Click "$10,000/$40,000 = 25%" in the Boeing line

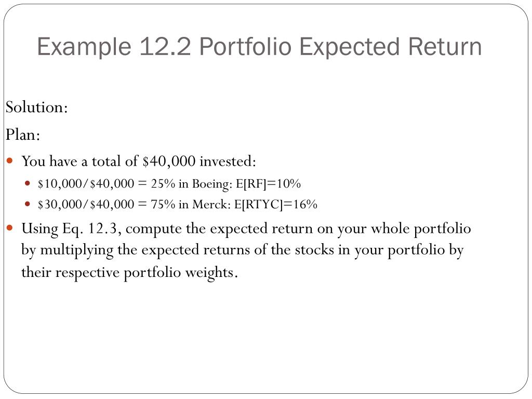point(107,184)
